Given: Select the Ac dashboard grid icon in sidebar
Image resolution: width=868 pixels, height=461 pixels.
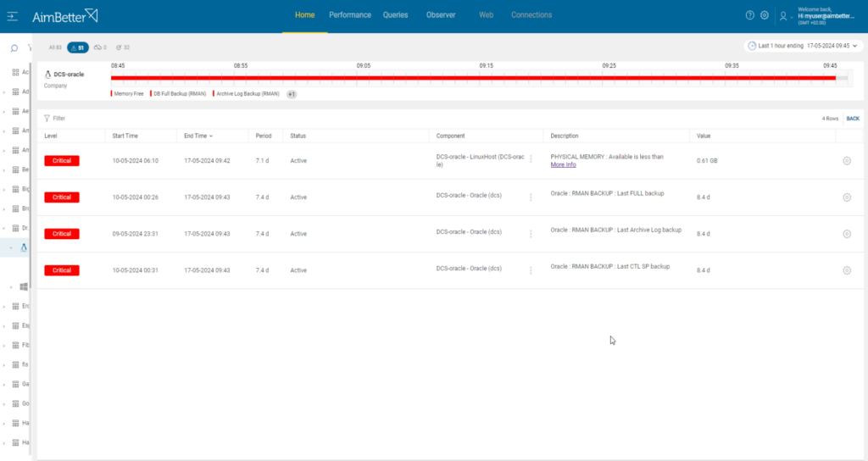Looking at the screenshot, I should pos(15,72).
